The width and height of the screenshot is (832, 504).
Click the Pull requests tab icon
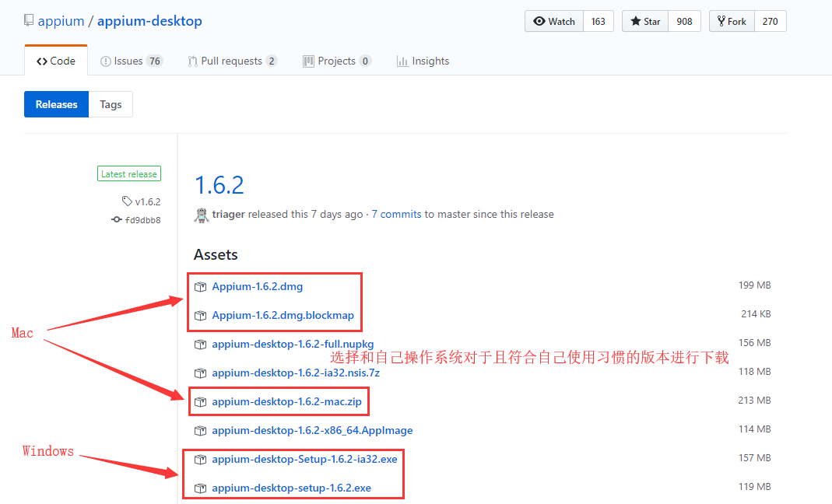(x=192, y=61)
